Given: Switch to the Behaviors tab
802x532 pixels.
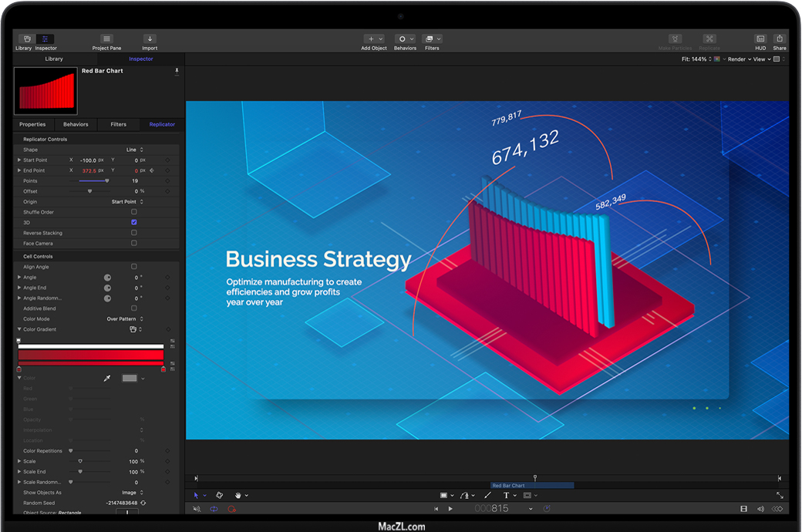Looking at the screenshot, I should click(76, 124).
